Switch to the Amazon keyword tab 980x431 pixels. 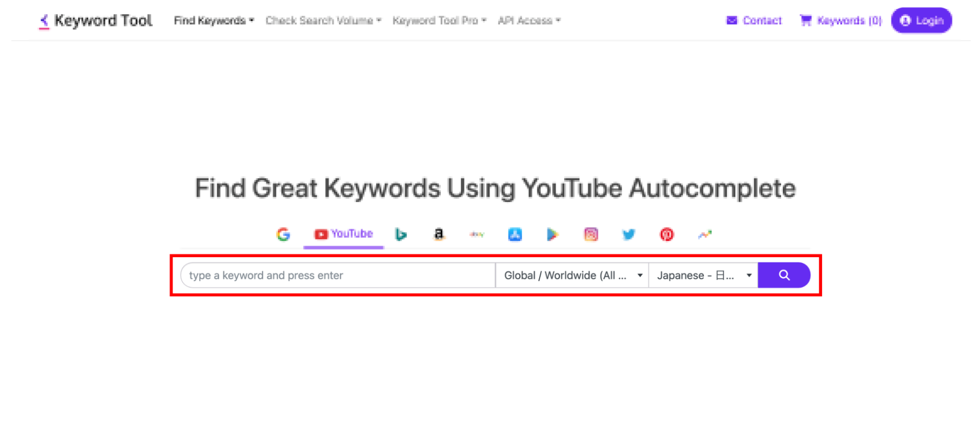(x=439, y=235)
